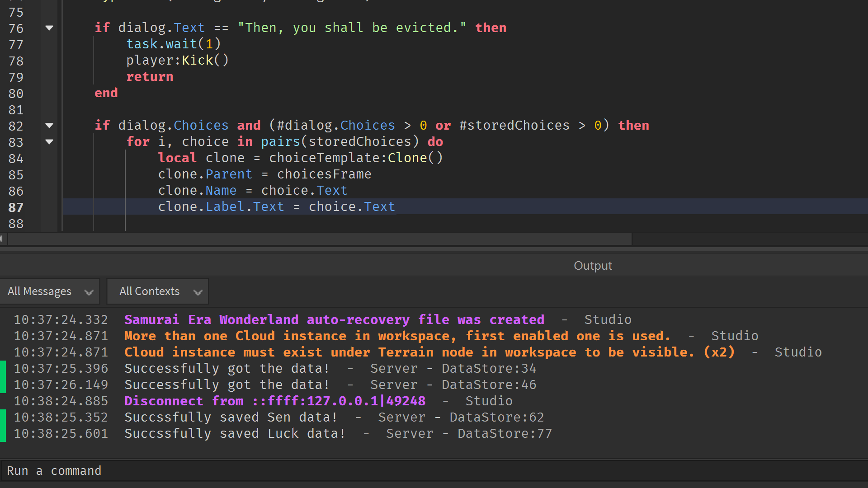Viewport: 868px width, 488px height.
Task: Click the Succssfully saved Sen data entry
Action: click(271, 417)
